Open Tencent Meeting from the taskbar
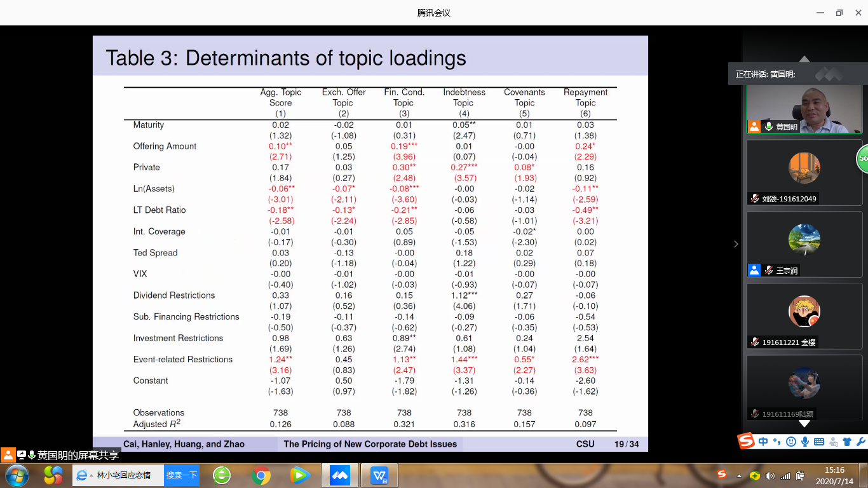 (340, 475)
